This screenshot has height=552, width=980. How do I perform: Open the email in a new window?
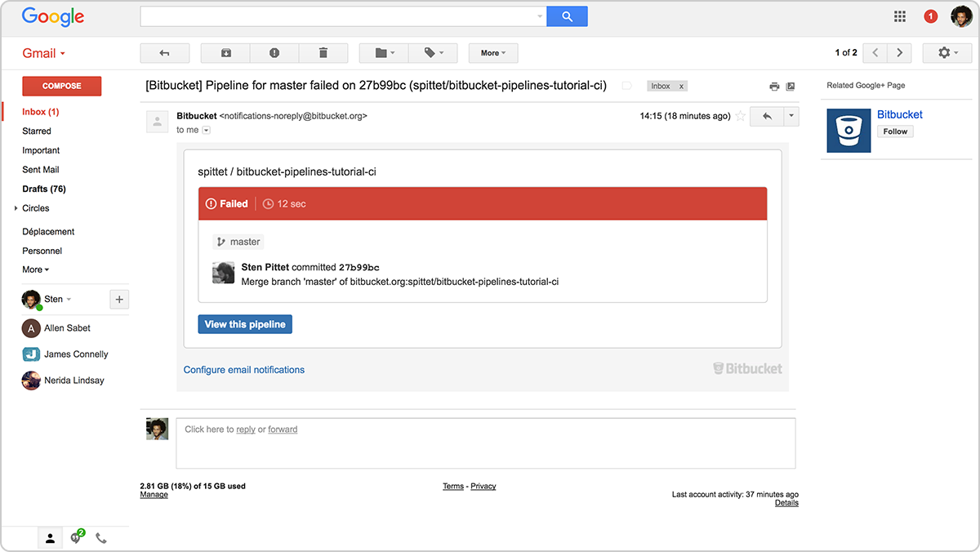pos(790,86)
